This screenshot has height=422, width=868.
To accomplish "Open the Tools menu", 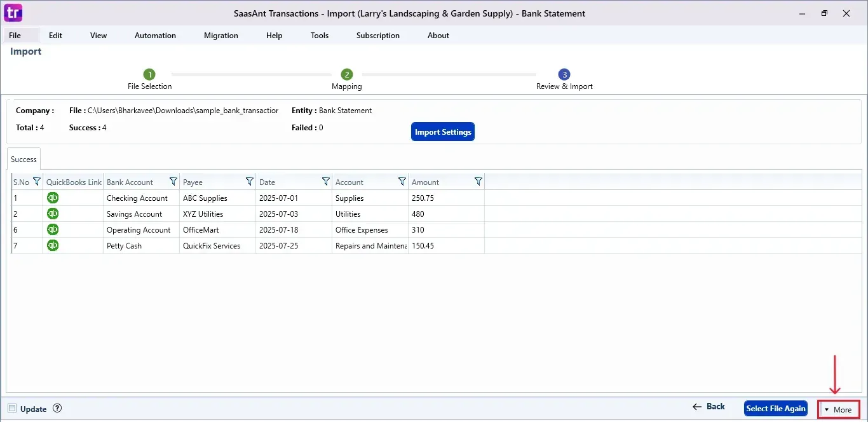I will click(320, 36).
